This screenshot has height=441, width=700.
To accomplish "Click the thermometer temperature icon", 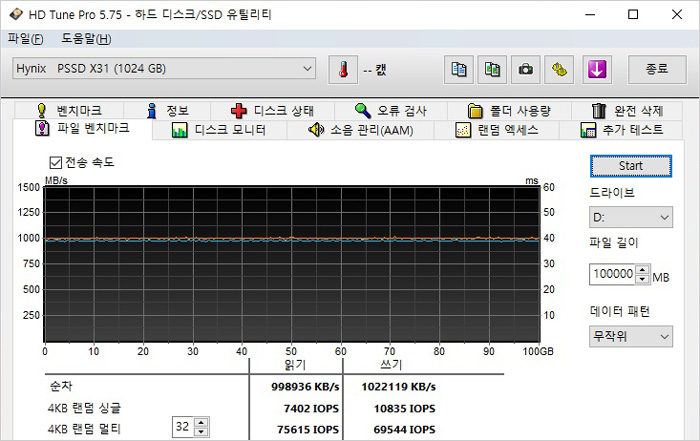I will (343, 70).
